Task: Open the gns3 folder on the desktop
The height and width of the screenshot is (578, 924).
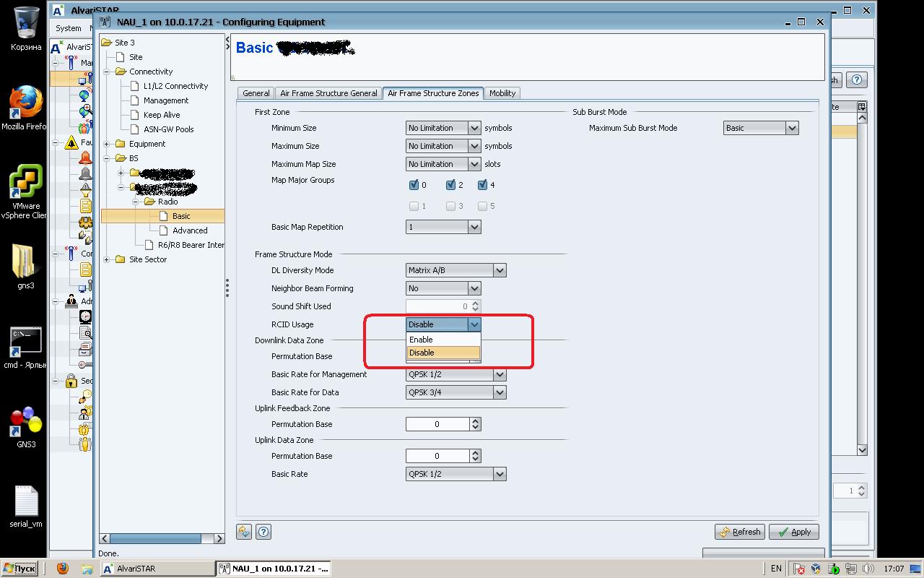Action: point(25,265)
